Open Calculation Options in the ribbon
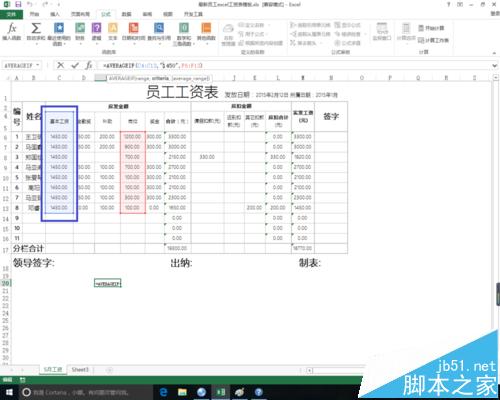This screenshot has height=400, width=500. coord(406,32)
